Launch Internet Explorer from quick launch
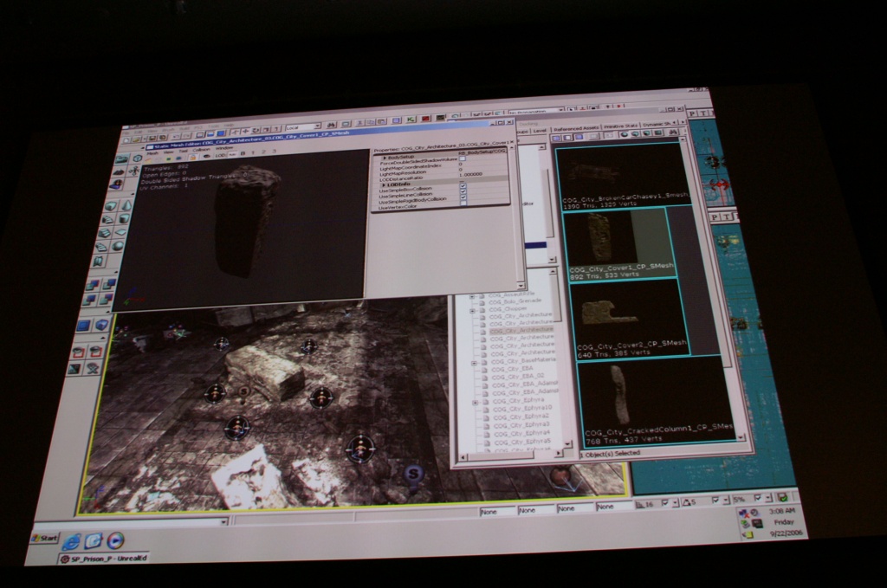This screenshot has width=887, height=588. (x=72, y=540)
